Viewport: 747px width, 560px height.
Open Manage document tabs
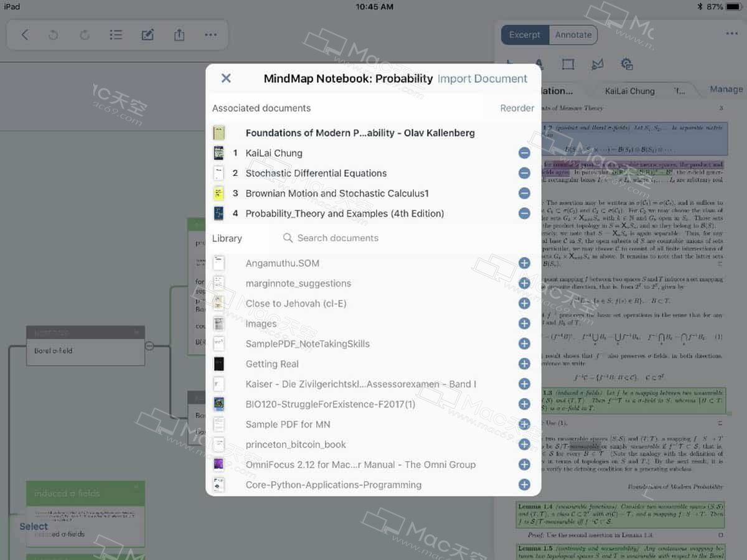tap(726, 90)
